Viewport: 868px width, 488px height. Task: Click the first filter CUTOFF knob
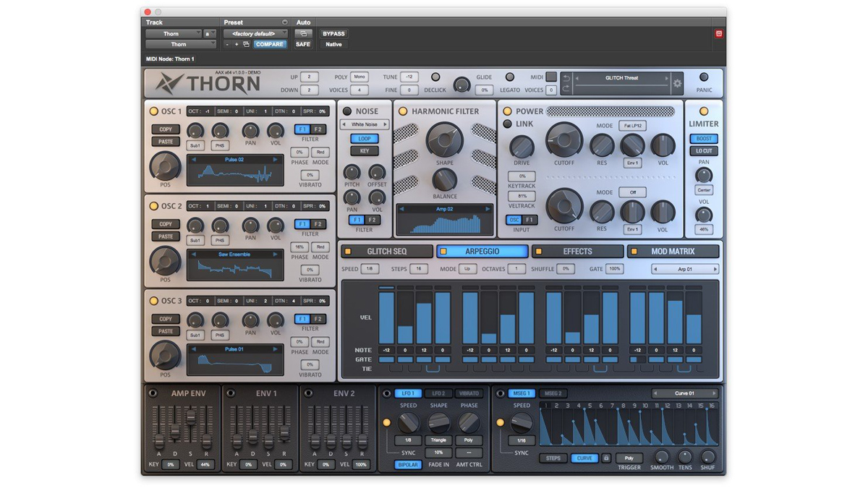pos(564,140)
